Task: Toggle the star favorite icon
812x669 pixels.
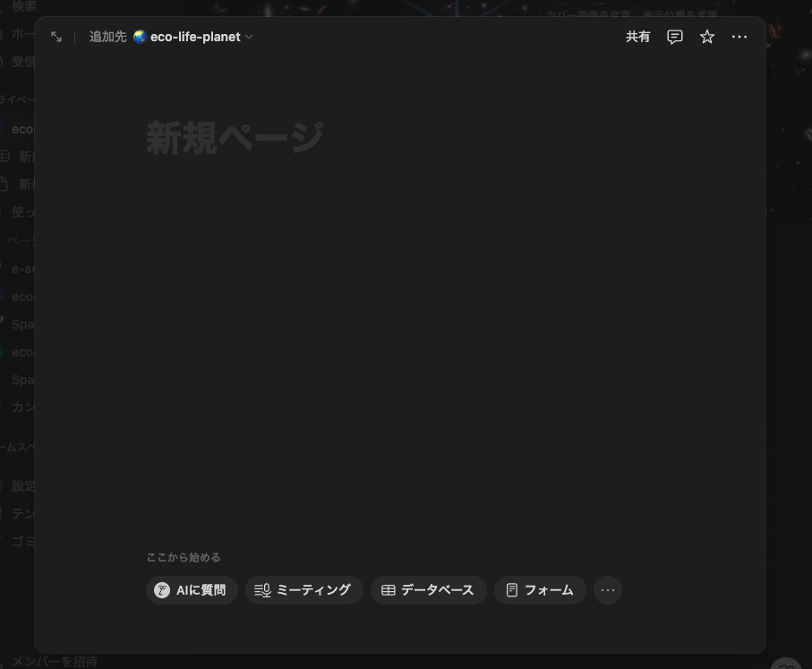Action: click(707, 37)
